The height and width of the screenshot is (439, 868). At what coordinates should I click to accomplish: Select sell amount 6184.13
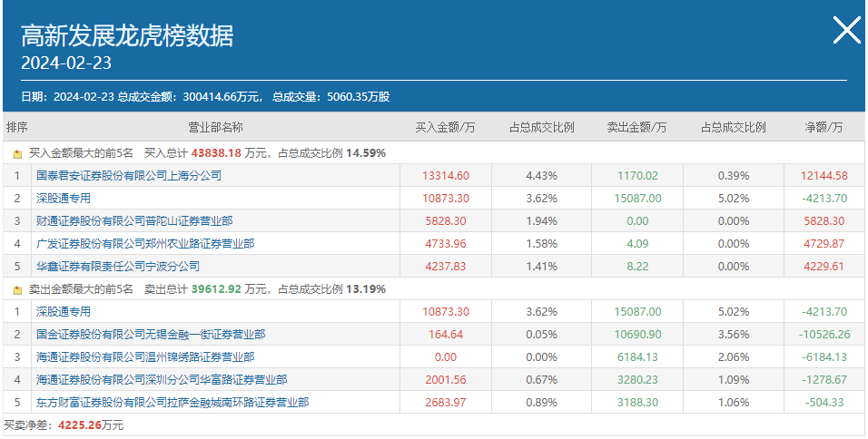(x=637, y=357)
